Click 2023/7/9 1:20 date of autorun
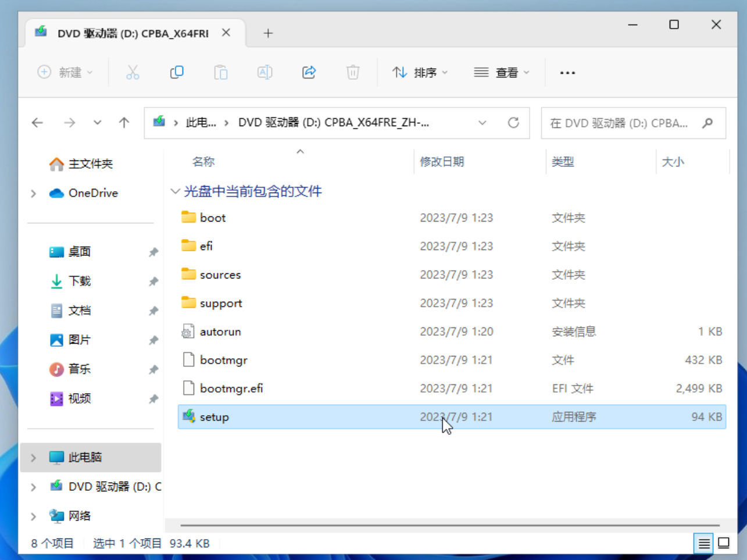The image size is (747, 560). (456, 331)
